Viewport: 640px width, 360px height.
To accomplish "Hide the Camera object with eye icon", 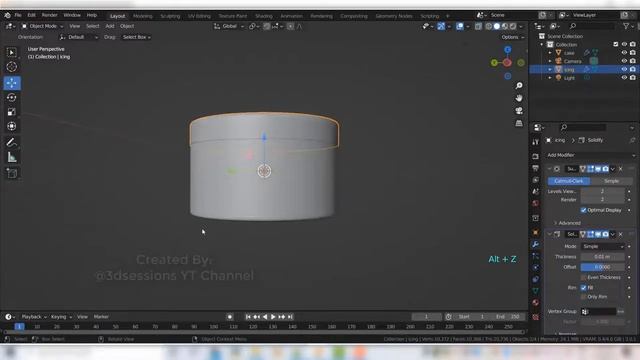I will tap(624, 61).
